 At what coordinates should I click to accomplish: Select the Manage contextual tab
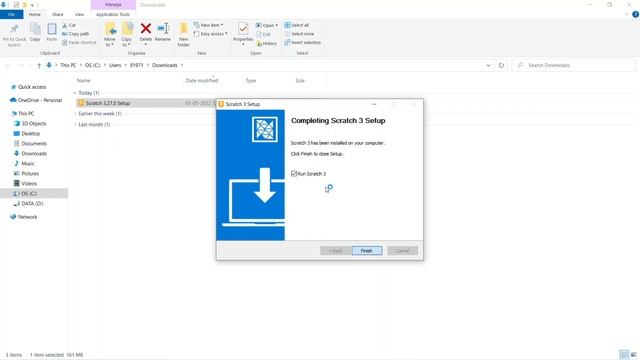(113, 4)
